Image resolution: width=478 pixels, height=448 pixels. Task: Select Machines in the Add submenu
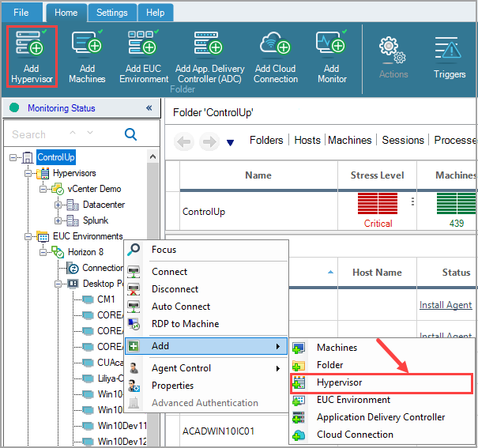click(x=382, y=348)
